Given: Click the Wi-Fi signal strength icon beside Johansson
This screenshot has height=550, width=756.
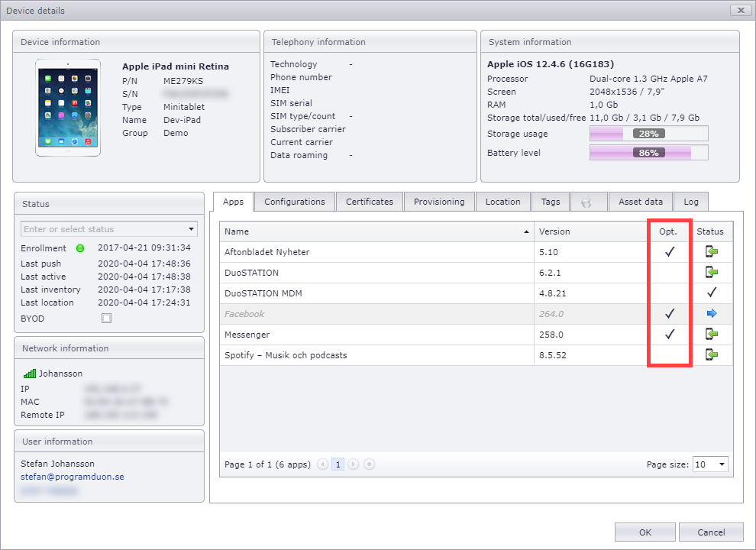Looking at the screenshot, I should click(x=30, y=374).
